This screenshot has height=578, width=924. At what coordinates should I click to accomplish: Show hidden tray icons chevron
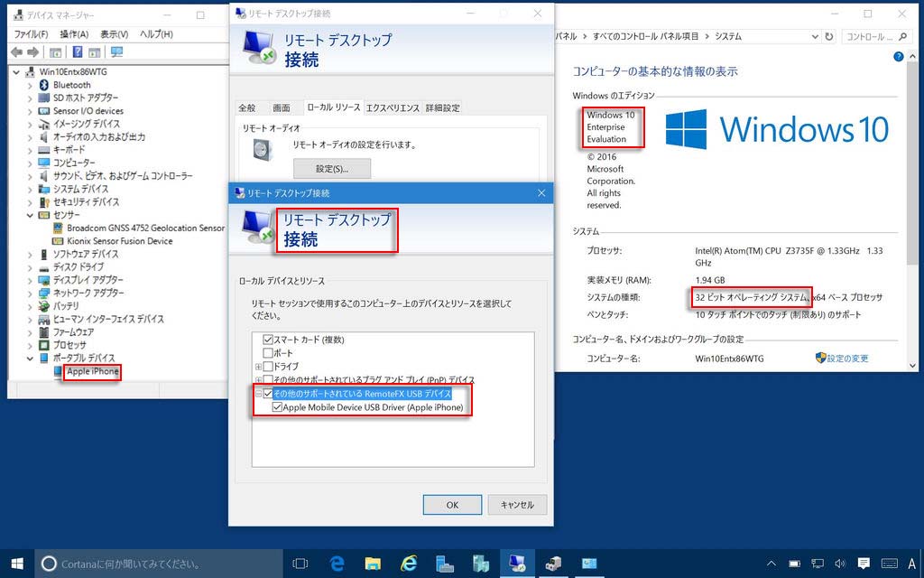point(772,564)
